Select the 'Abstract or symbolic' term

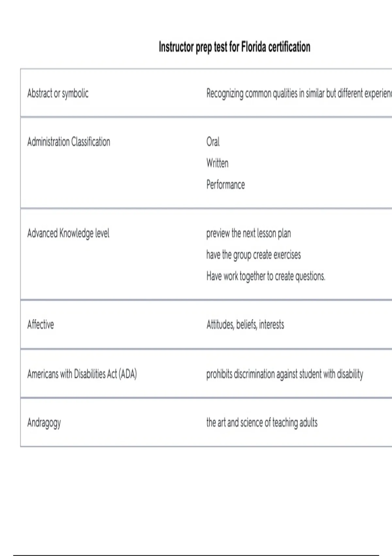(58, 94)
